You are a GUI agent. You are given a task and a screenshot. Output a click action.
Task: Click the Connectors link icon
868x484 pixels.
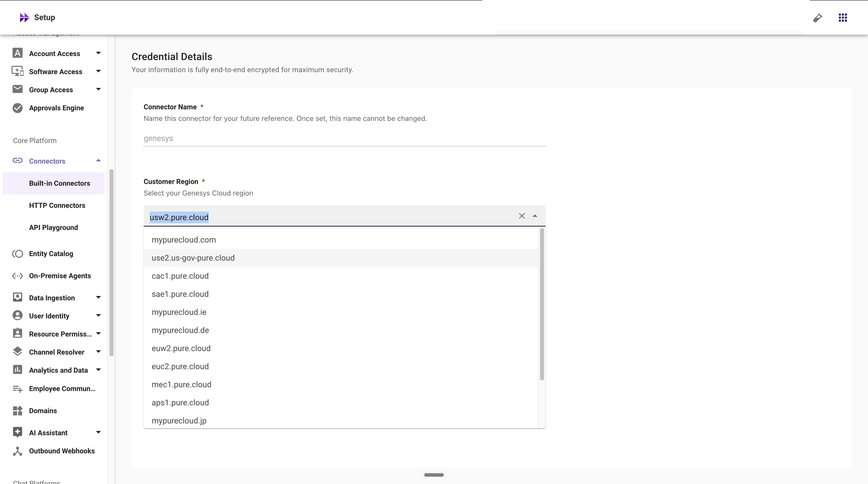pyautogui.click(x=18, y=160)
